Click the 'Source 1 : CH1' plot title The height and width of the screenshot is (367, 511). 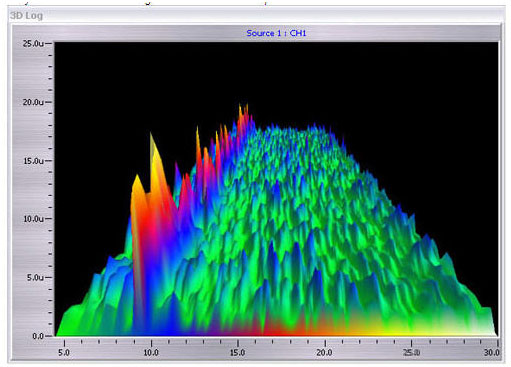pyautogui.click(x=276, y=33)
